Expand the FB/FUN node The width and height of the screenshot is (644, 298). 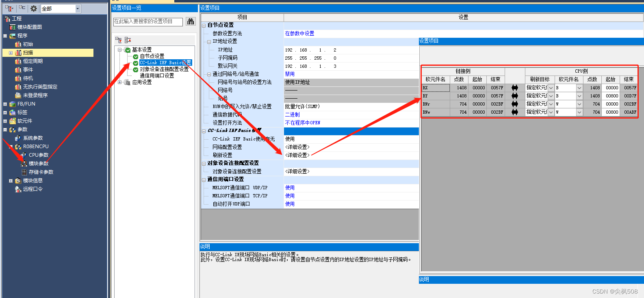tap(5, 104)
